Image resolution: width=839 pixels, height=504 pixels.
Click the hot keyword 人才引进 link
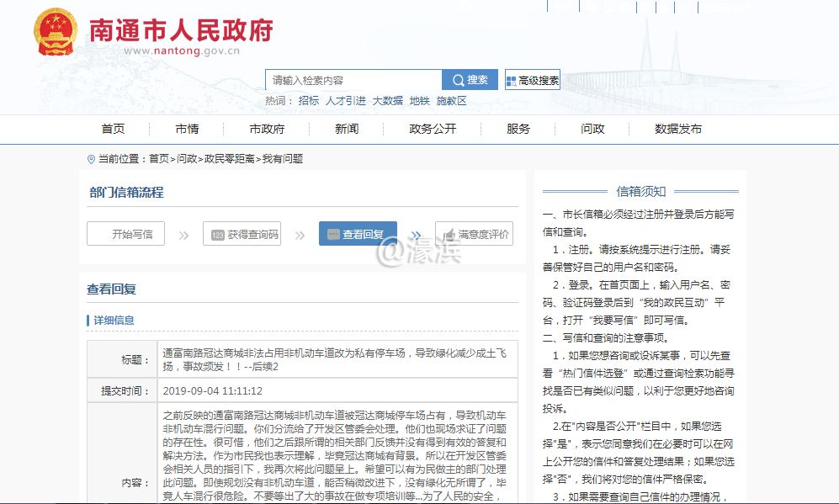point(346,101)
